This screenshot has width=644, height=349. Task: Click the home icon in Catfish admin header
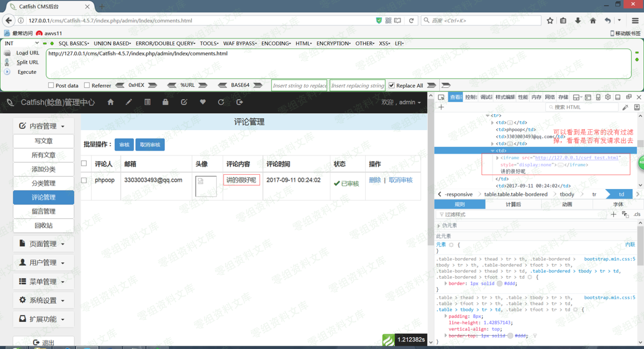coord(110,102)
